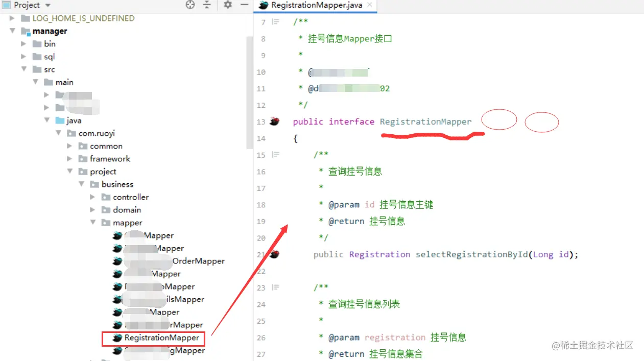Screen dimensions: 644x361
Task: Collapse the manager module arrow
Action: click(x=12, y=31)
